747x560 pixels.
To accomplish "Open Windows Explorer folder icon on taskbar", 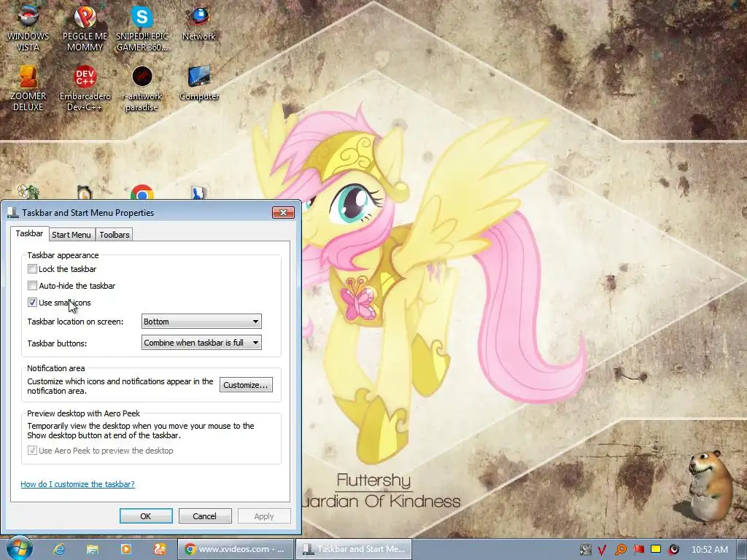I will [93, 549].
